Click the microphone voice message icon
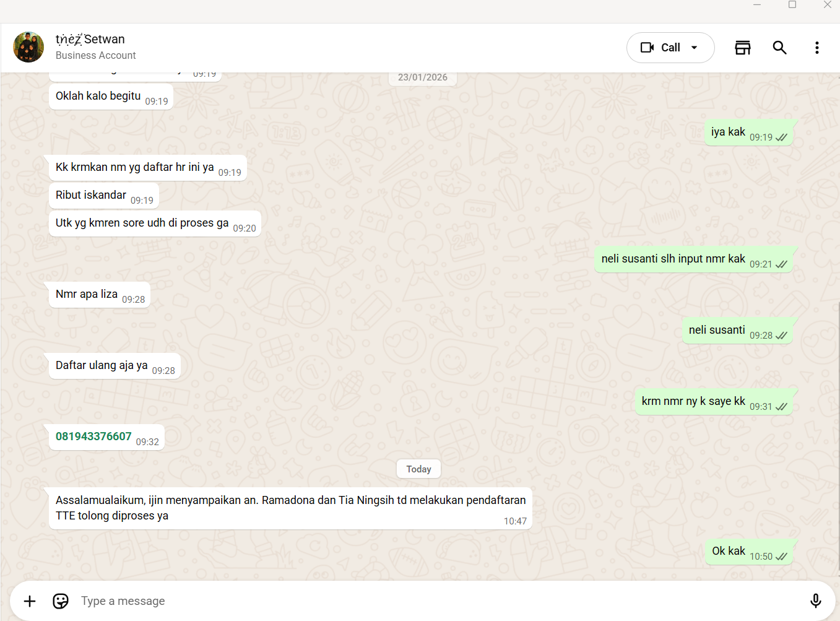Screen dimensions: 840x621 coord(816,601)
